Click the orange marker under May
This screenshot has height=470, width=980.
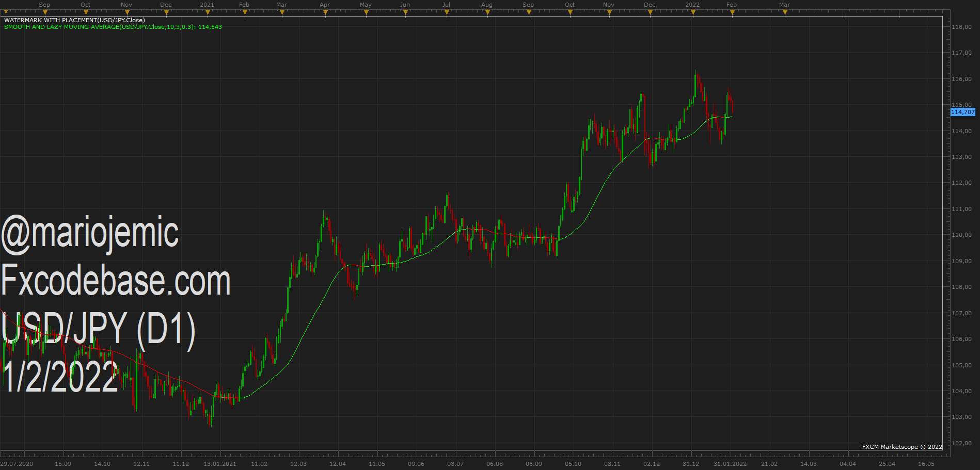click(x=366, y=13)
